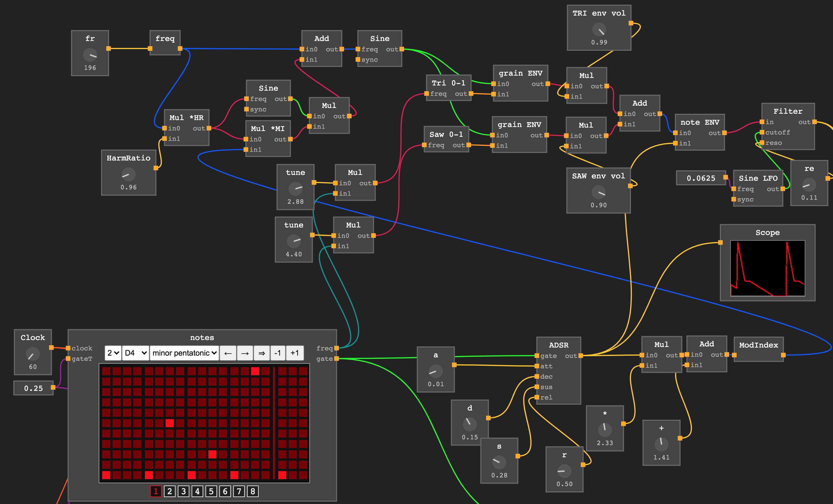Click the TRI env vol knob

coord(599,30)
